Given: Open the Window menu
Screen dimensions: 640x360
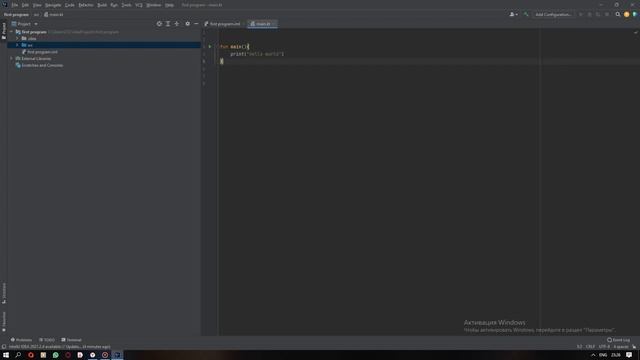Looking at the screenshot, I should [154, 5].
